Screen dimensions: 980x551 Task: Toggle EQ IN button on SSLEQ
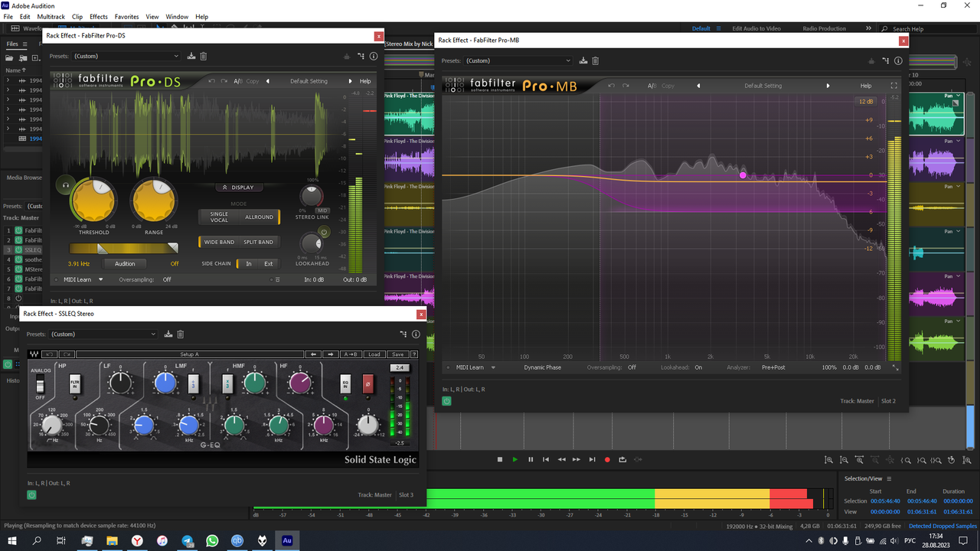(x=345, y=383)
